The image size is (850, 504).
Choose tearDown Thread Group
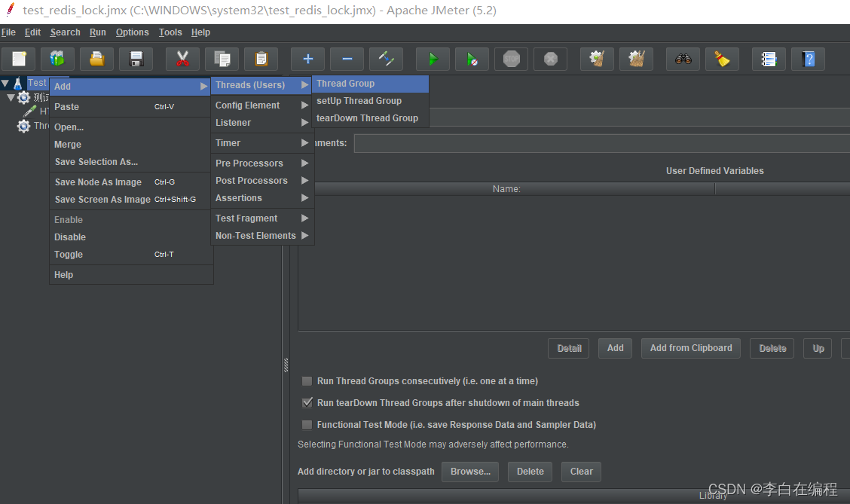click(x=370, y=118)
